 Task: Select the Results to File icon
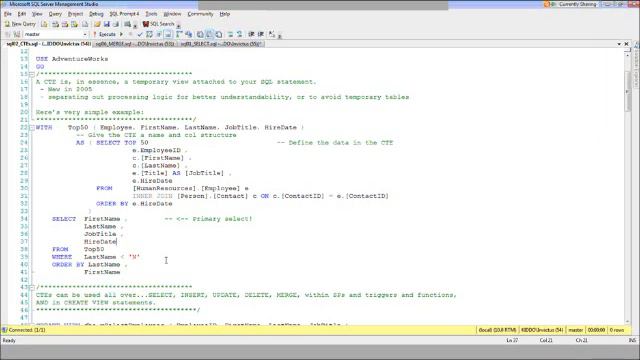click(219, 34)
